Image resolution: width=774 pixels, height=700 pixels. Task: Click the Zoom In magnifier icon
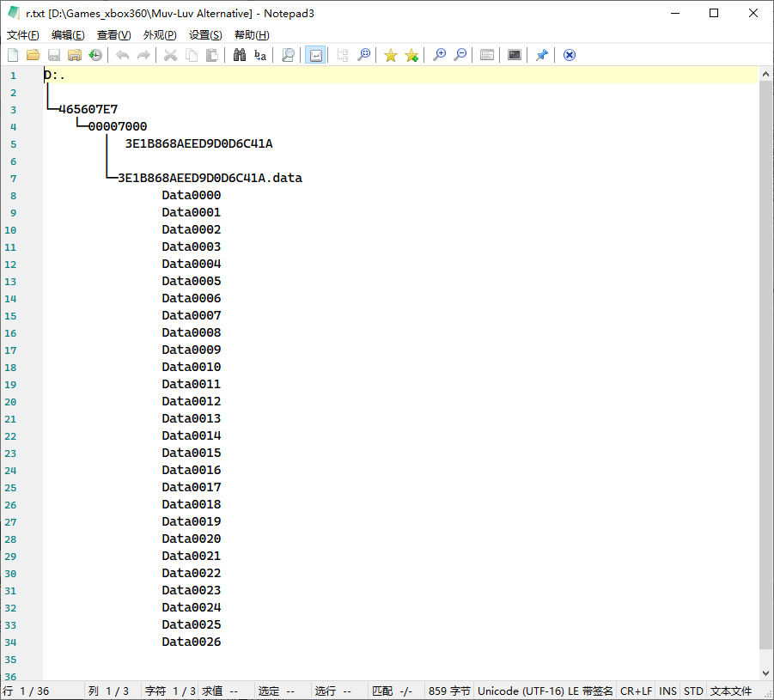(439, 55)
